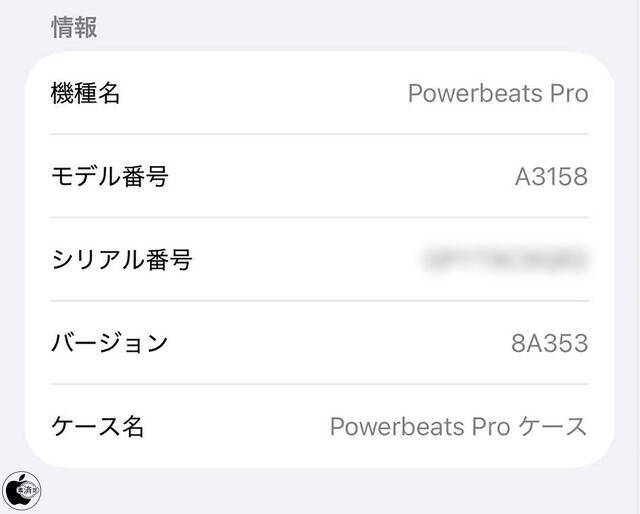
Task: Select the ケース名 row label
Action: click(x=98, y=427)
